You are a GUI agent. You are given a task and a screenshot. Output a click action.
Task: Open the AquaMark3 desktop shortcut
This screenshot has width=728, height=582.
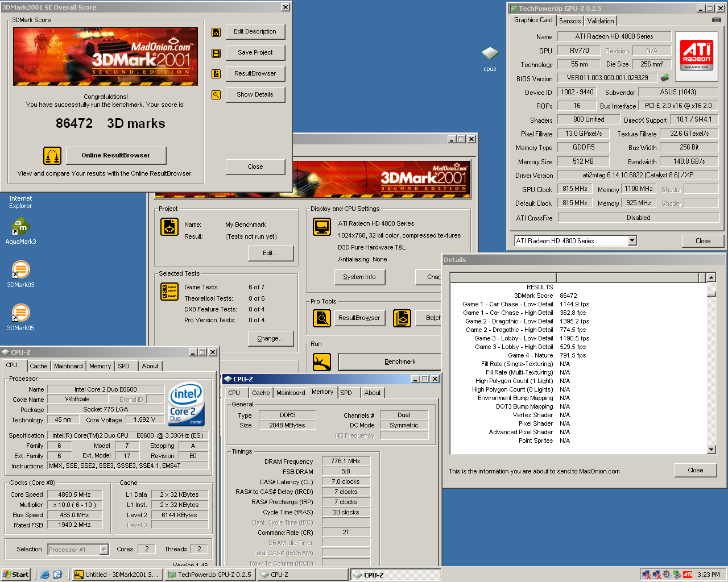coord(20,232)
